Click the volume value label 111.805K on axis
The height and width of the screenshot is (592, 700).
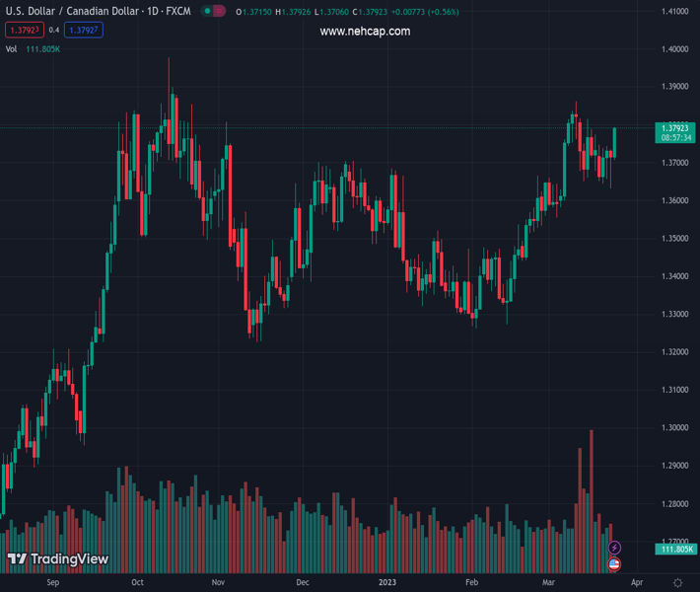click(x=675, y=549)
